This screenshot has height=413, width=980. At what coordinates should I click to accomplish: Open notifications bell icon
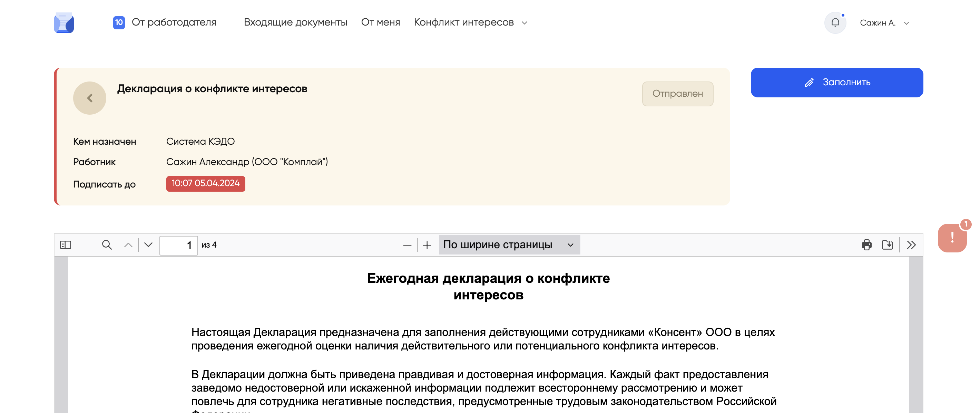point(835,23)
